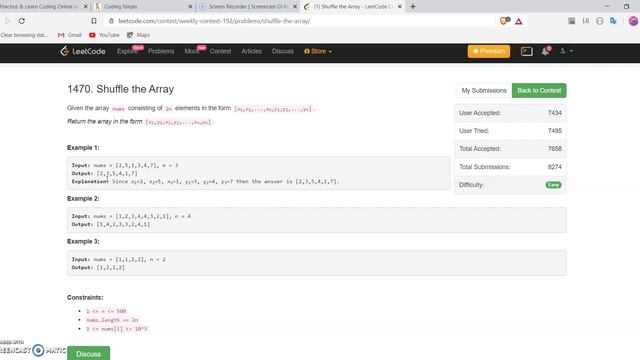Click the Example 2 output [1,4,2,3,3,2,4,1]

[123, 224]
